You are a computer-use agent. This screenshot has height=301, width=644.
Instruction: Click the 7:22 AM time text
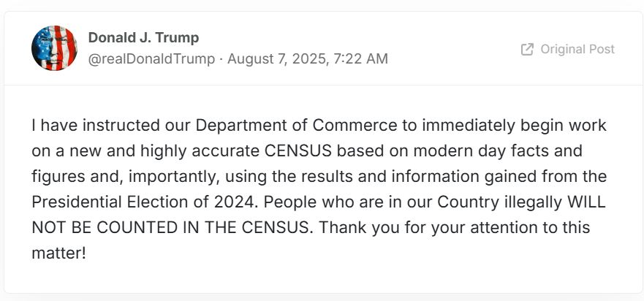pos(359,58)
